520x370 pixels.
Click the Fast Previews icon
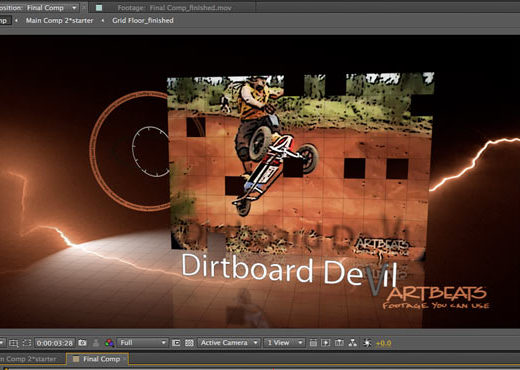click(326, 343)
